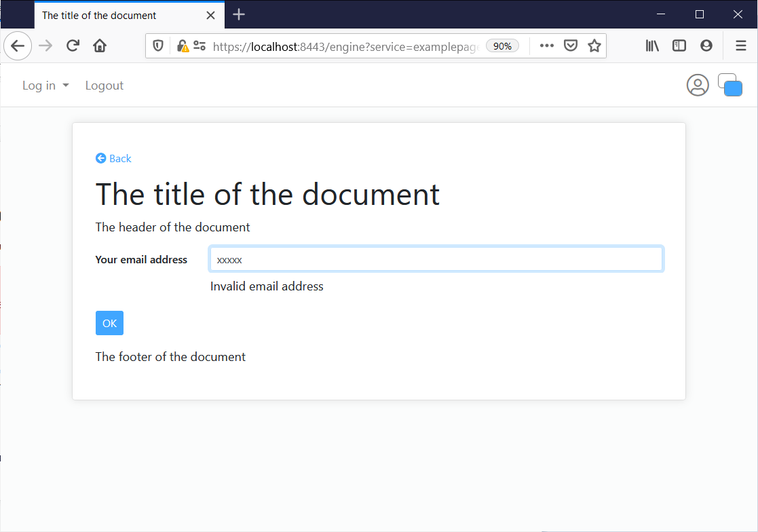This screenshot has width=758, height=532.
Task: Click the Logout menu link
Action: coord(105,85)
